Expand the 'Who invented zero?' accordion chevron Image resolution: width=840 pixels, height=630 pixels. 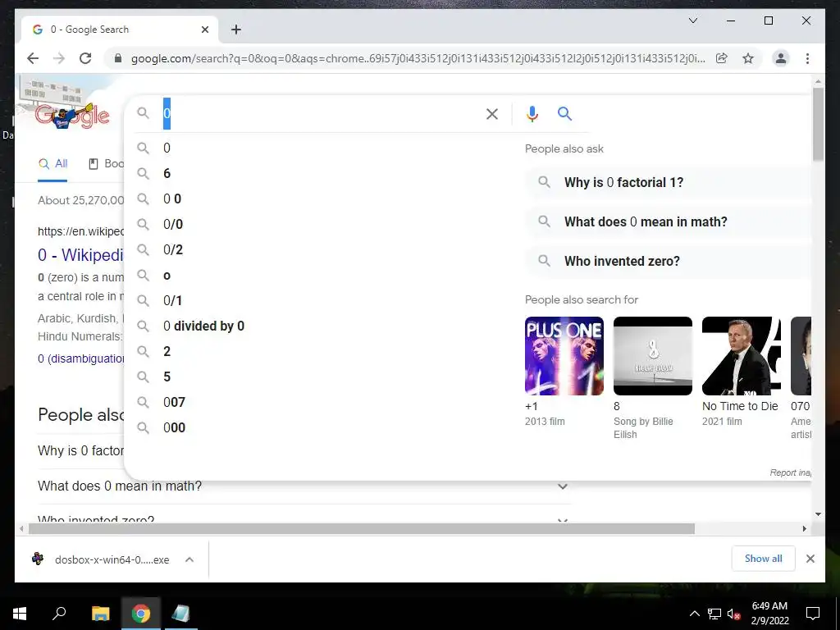coord(563,520)
